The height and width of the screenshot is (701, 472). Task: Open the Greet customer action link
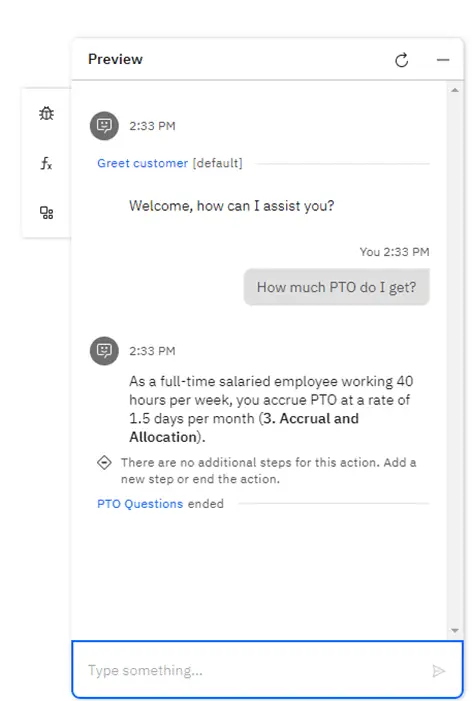[143, 163]
